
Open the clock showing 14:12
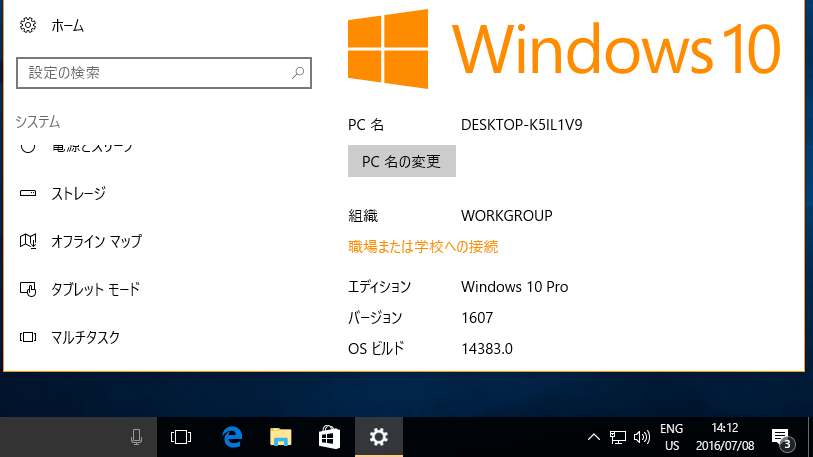[725, 437]
